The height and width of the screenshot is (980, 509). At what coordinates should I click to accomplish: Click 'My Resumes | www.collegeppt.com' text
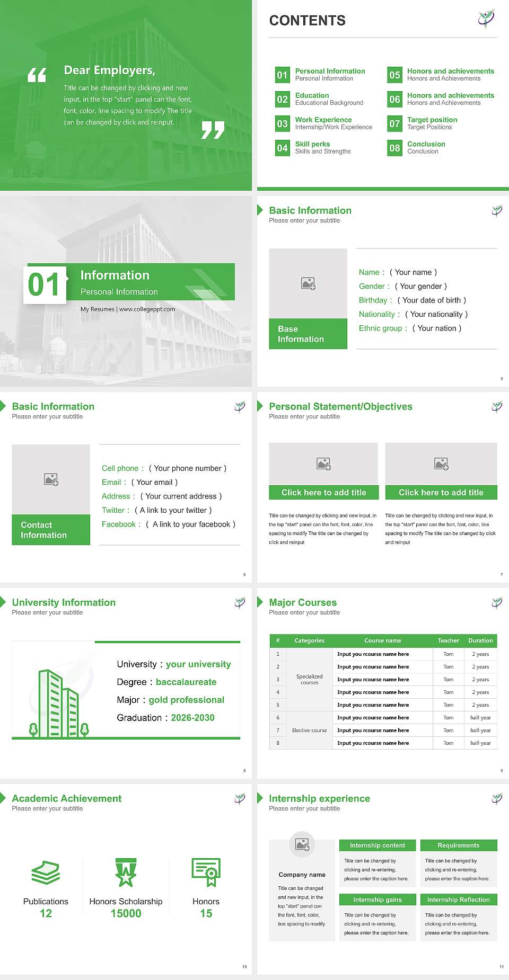(128, 309)
